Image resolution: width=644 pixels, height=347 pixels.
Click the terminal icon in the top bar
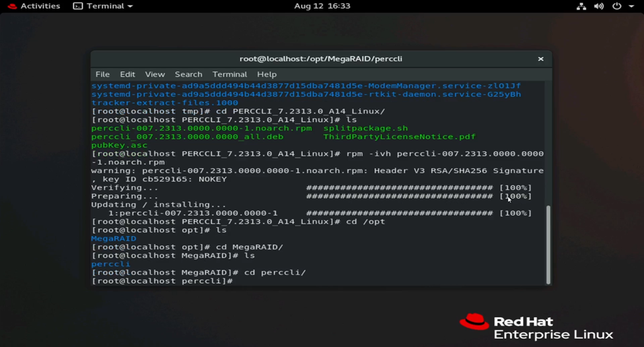[78, 6]
